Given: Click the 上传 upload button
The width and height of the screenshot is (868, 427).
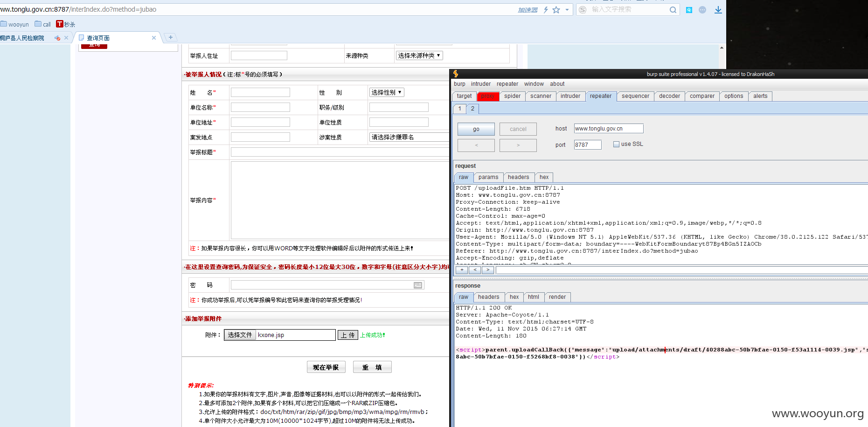Looking at the screenshot, I should click(x=347, y=335).
